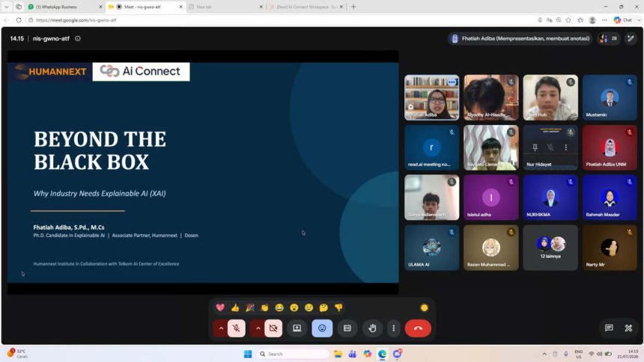Open the chat panel icon
This screenshot has height=362, width=644.
point(609,328)
